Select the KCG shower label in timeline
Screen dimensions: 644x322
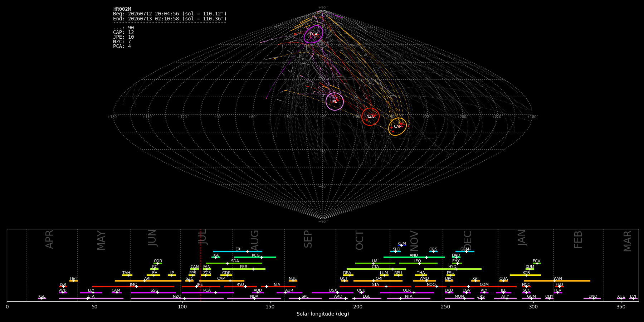coord(256,255)
